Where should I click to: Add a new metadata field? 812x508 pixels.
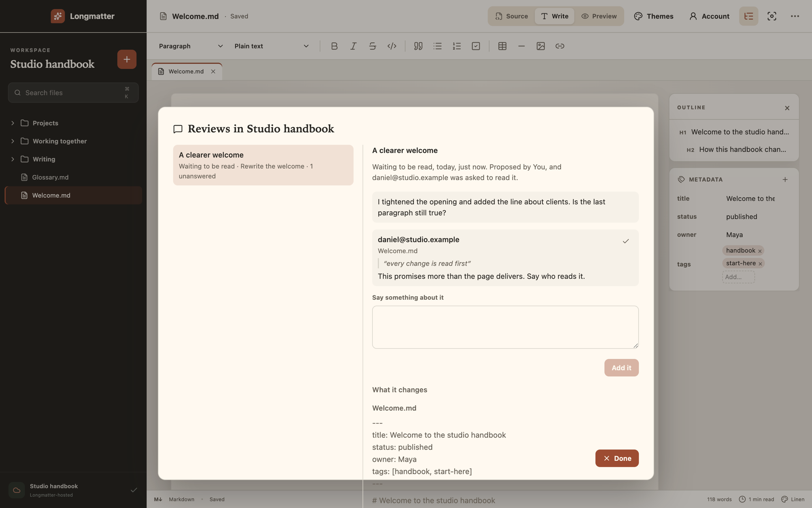pos(785,179)
